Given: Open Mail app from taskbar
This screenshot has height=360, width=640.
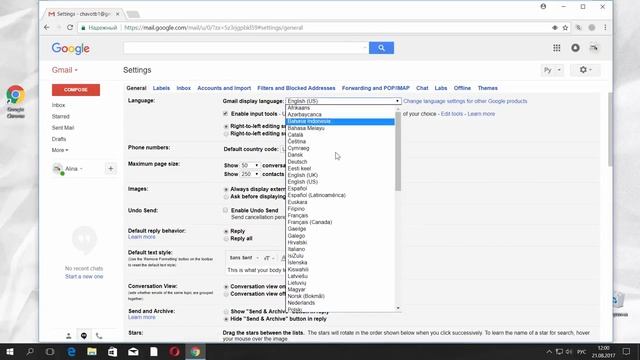Looking at the screenshot, I should (x=133, y=352).
